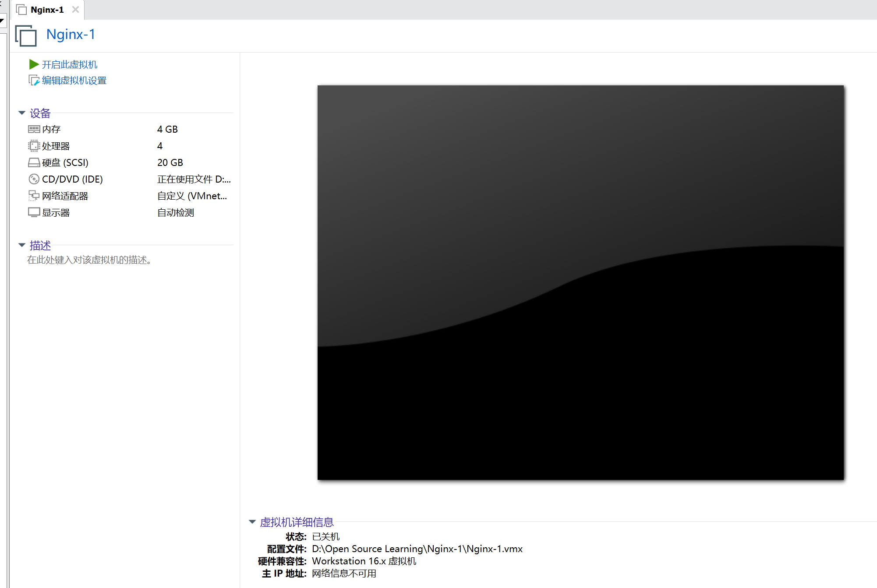Collapse the 描述 description section

(x=22, y=245)
